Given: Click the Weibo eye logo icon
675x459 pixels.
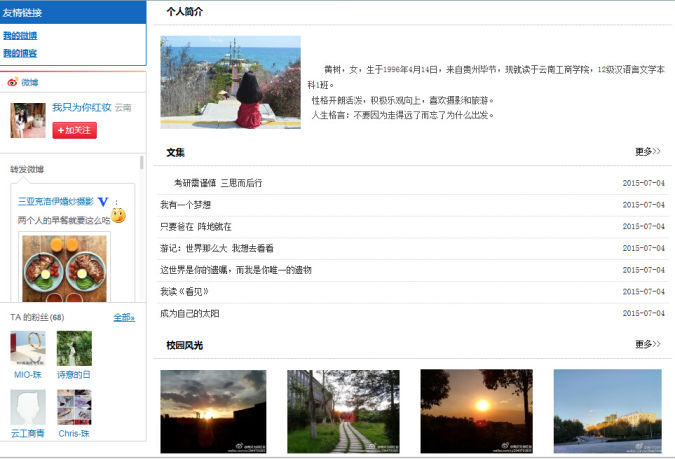Looking at the screenshot, I should coord(13,83).
